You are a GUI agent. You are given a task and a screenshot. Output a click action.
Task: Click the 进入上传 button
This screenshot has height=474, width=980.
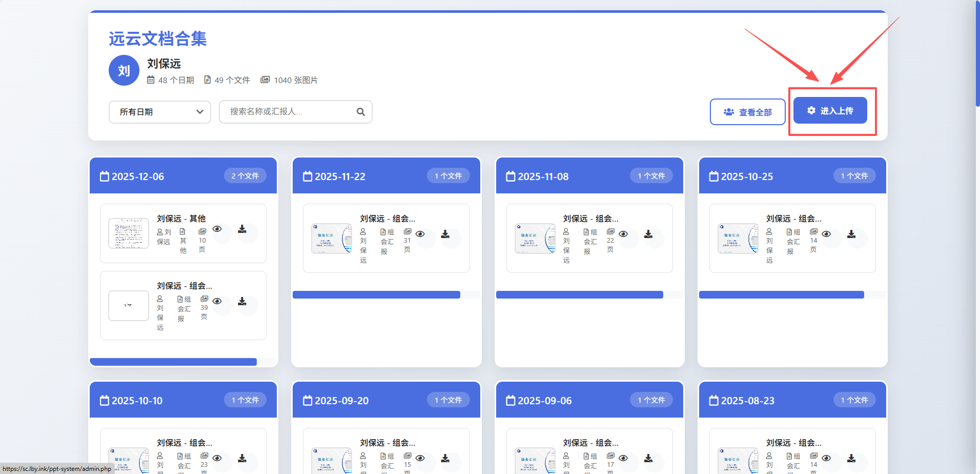830,110
